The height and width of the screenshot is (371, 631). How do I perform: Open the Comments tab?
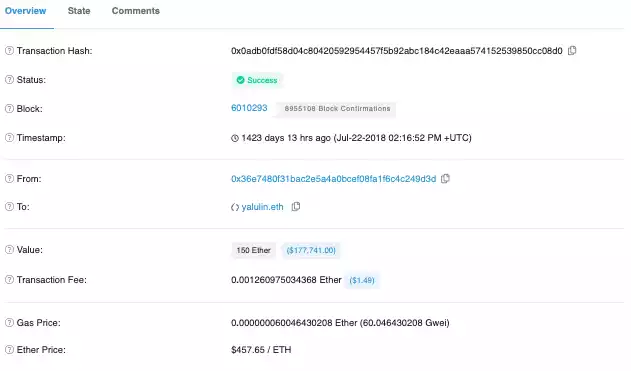point(136,11)
